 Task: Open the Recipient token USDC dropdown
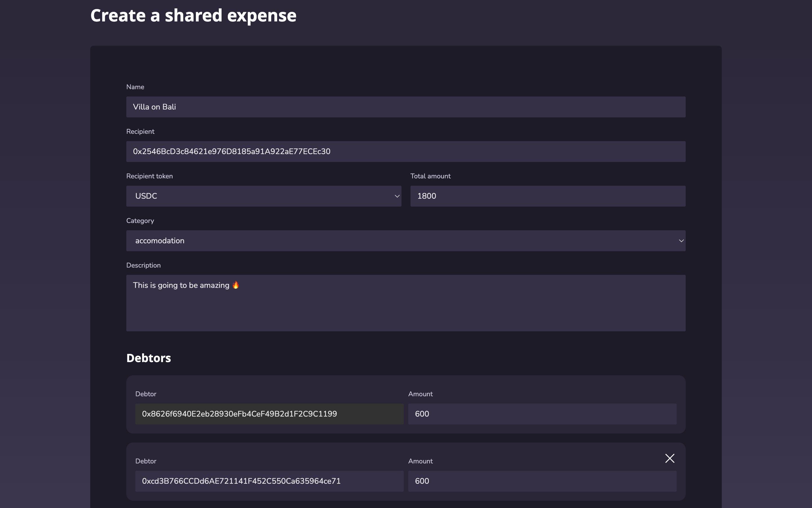tap(264, 196)
